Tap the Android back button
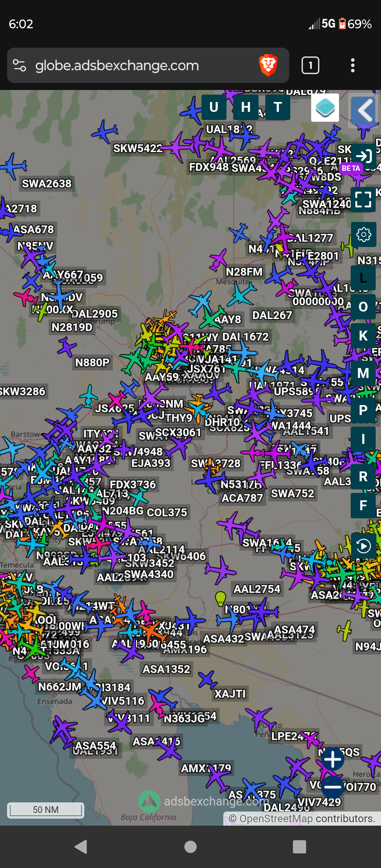Screen dimensions: 381x868 81,847
